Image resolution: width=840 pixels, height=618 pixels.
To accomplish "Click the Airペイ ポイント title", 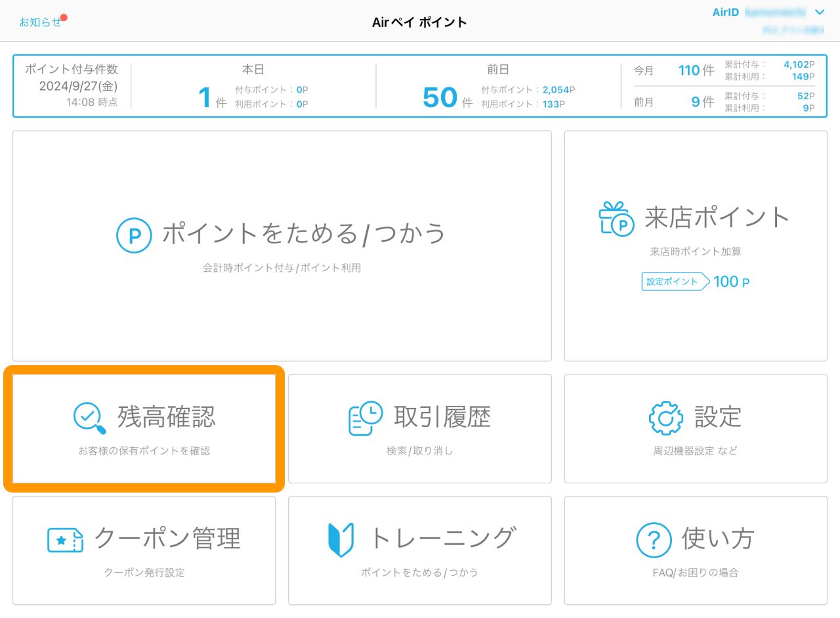I will (x=420, y=22).
